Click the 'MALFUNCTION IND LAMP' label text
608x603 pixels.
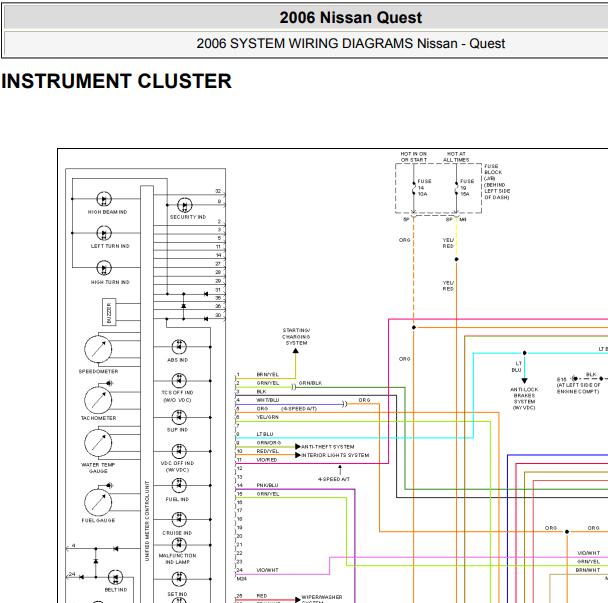click(177, 559)
